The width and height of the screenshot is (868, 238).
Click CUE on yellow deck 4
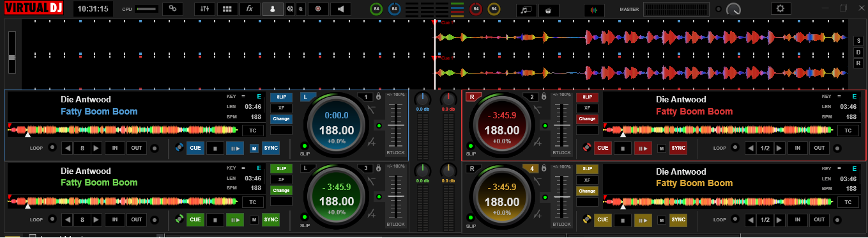point(602,219)
